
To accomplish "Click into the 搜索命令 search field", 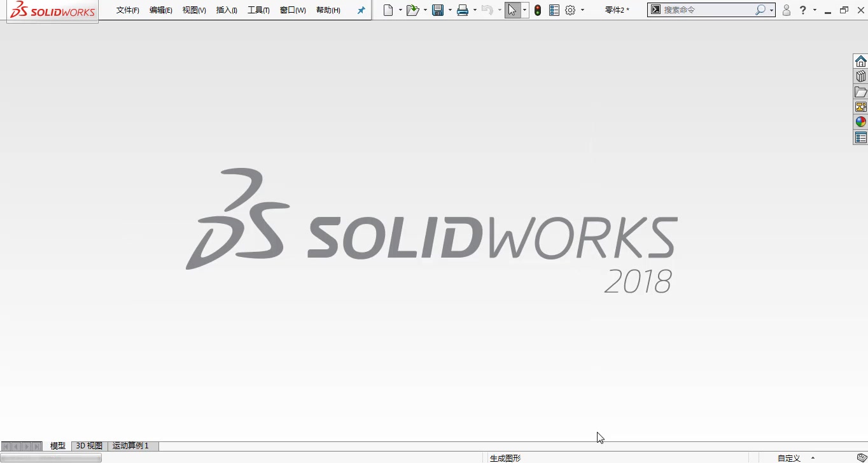I will tap(708, 10).
